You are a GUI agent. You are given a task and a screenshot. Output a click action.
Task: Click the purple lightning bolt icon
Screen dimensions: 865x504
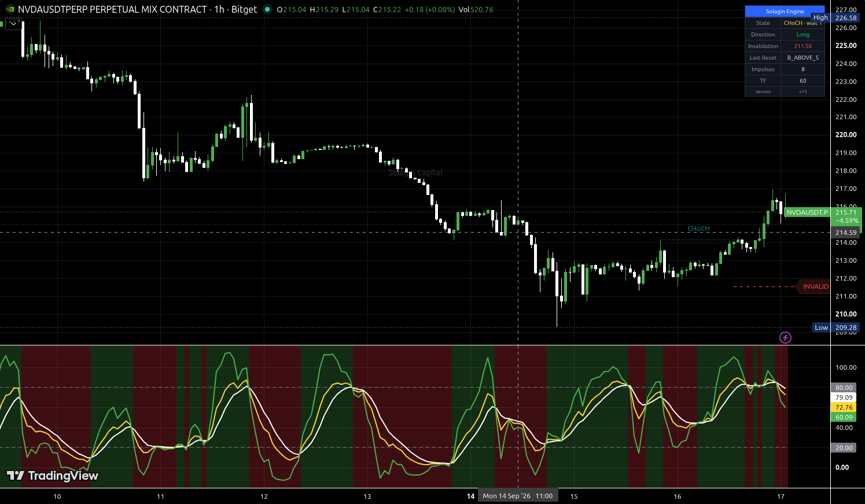[x=785, y=337]
